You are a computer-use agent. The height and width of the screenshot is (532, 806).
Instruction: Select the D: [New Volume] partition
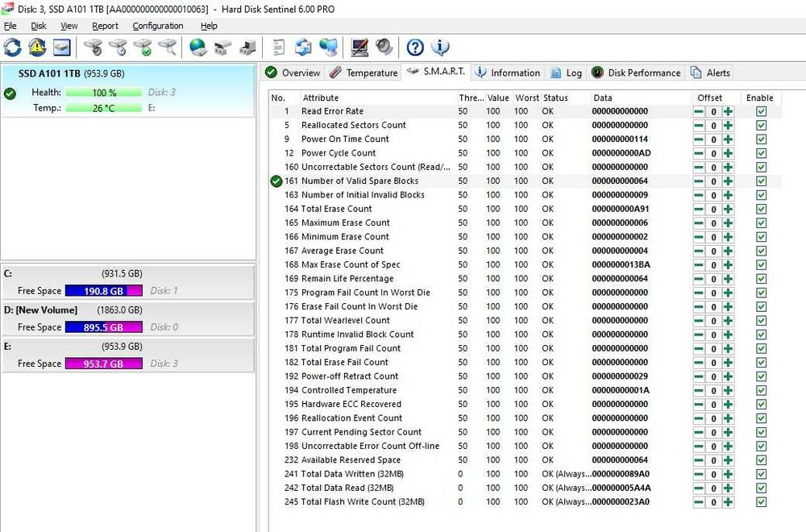click(x=127, y=318)
